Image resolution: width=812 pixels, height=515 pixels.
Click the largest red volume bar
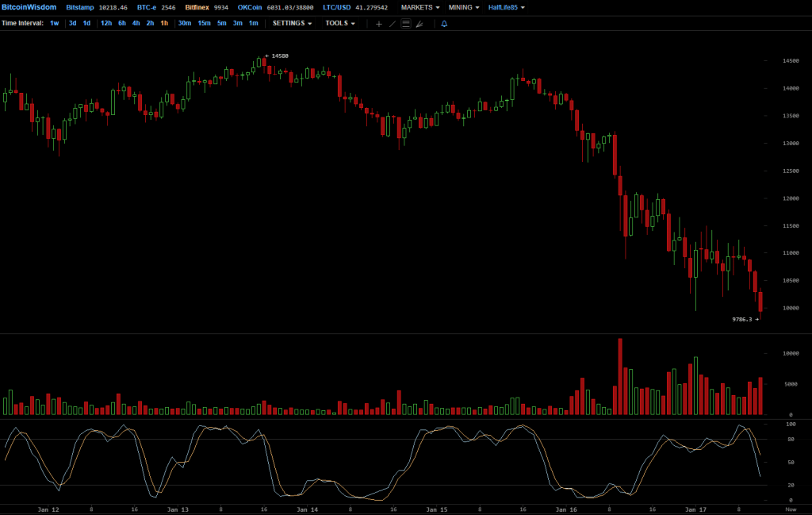(x=620, y=377)
